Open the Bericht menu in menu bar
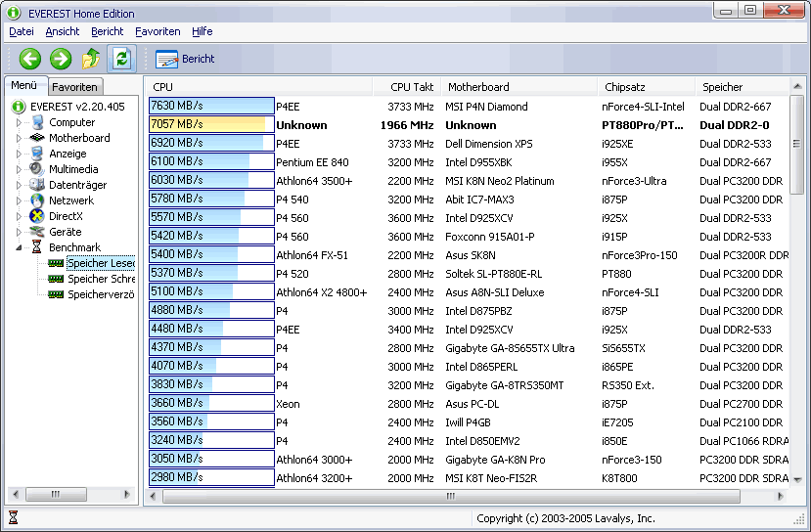 click(x=107, y=31)
